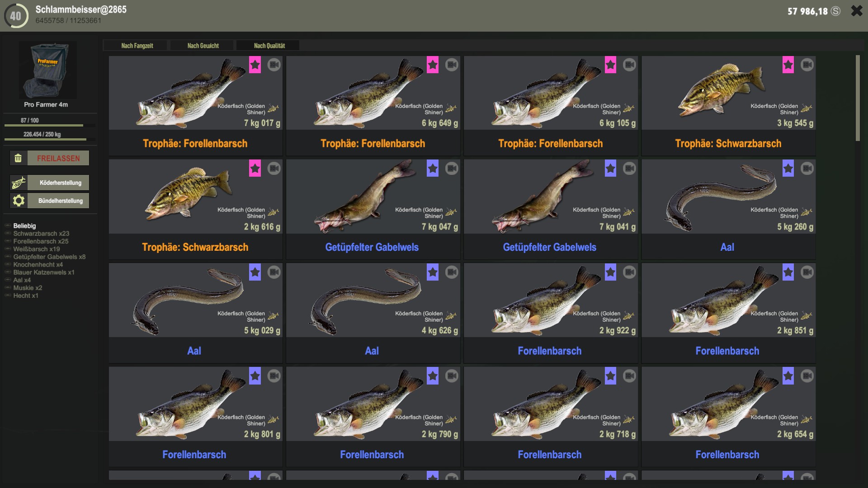Click the currency symbol next to the balance

click(x=836, y=11)
